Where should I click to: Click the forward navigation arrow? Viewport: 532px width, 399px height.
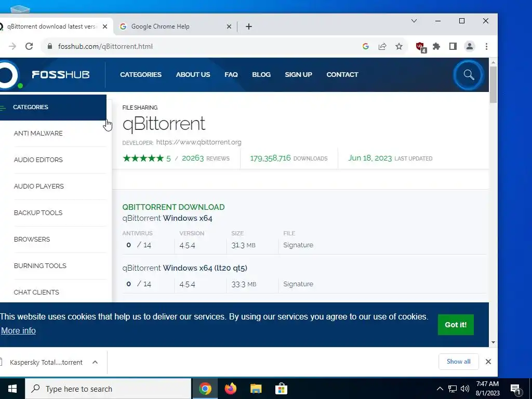[12, 46]
